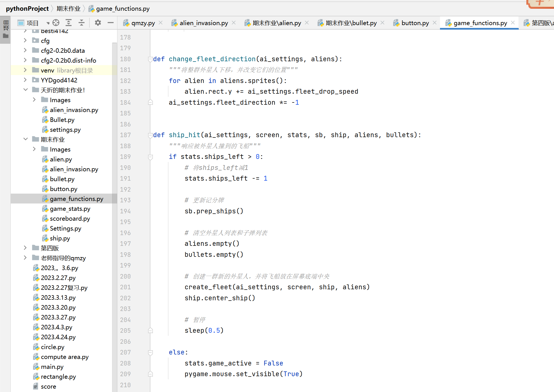Select scoreboard.py in the project tree
This screenshot has height=392, width=554.
pyautogui.click(x=70, y=218)
